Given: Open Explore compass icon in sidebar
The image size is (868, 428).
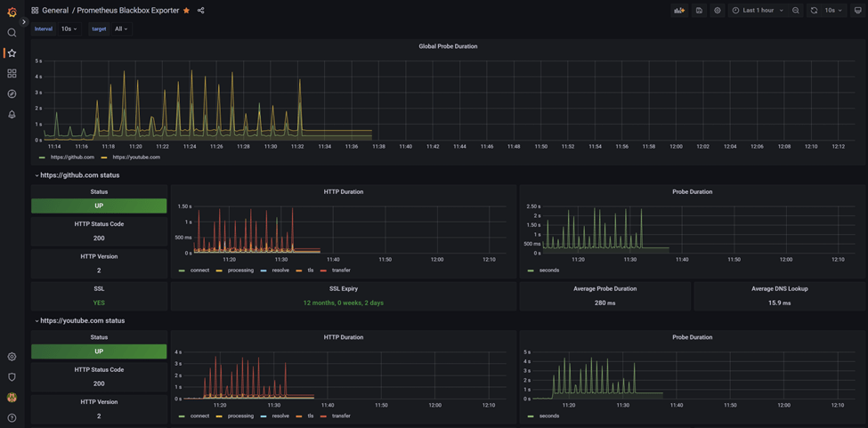Looking at the screenshot, I should click(12, 94).
